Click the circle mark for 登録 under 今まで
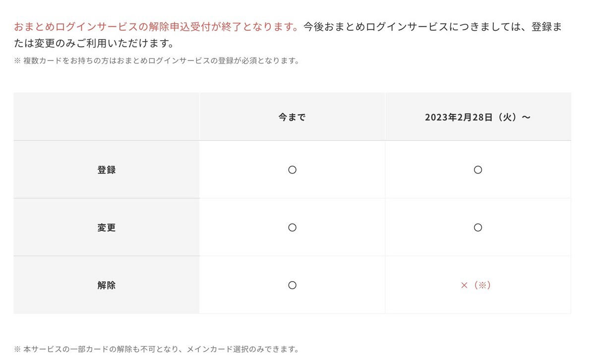Screen dimensions: 595x364 (x=292, y=170)
